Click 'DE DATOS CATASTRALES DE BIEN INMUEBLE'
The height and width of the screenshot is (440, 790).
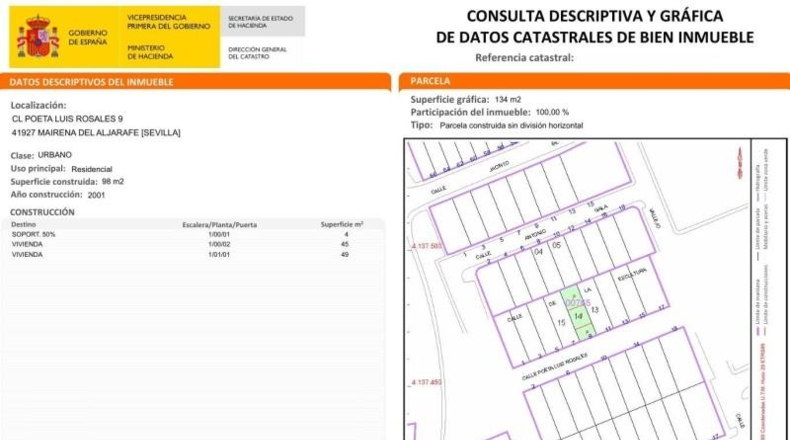(x=595, y=37)
